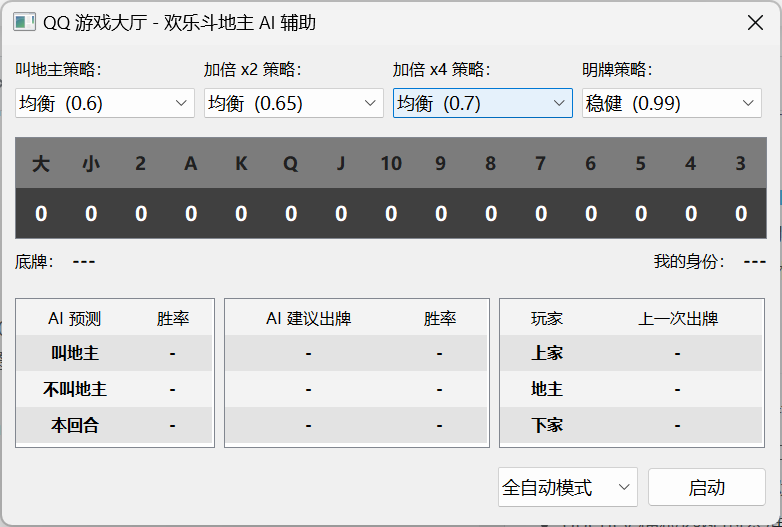The width and height of the screenshot is (782, 527).
Task: Click the AI 预测 column header
Action: (x=74, y=318)
